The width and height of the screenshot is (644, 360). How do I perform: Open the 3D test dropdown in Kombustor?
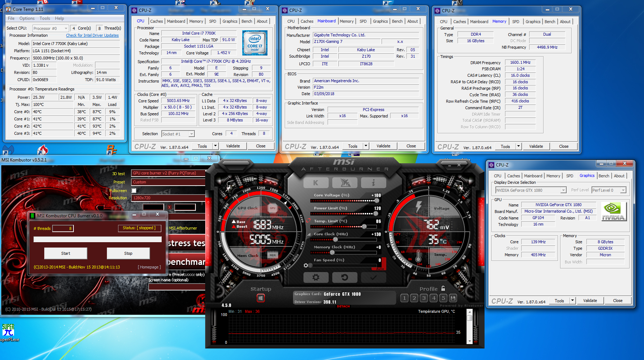(x=168, y=173)
